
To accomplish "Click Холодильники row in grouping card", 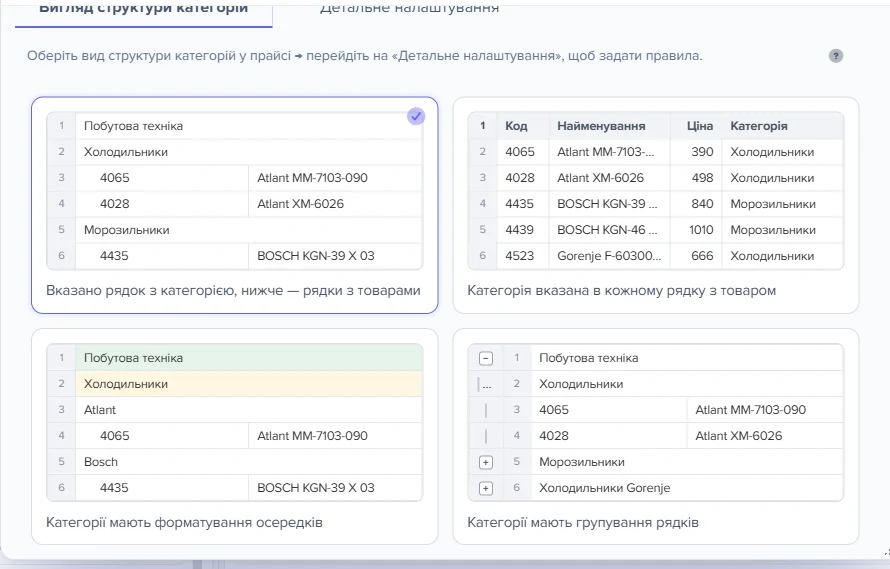I will click(687, 384).
